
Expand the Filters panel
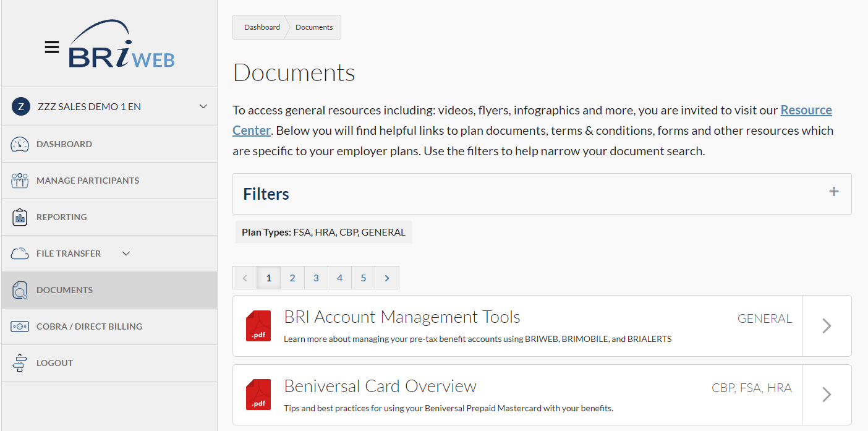point(834,193)
